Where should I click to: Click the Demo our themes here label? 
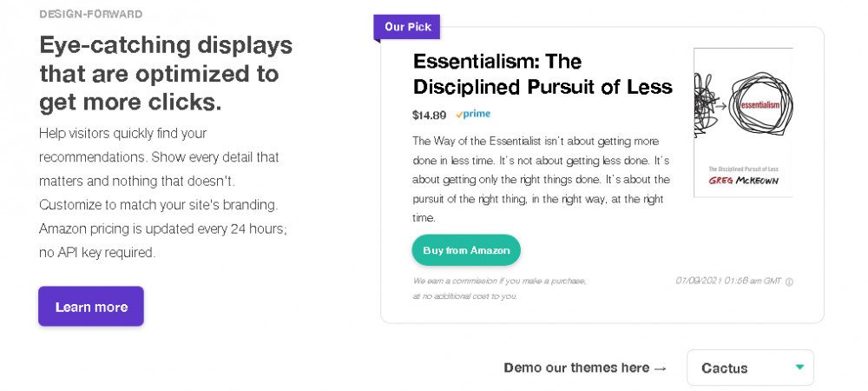point(575,368)
